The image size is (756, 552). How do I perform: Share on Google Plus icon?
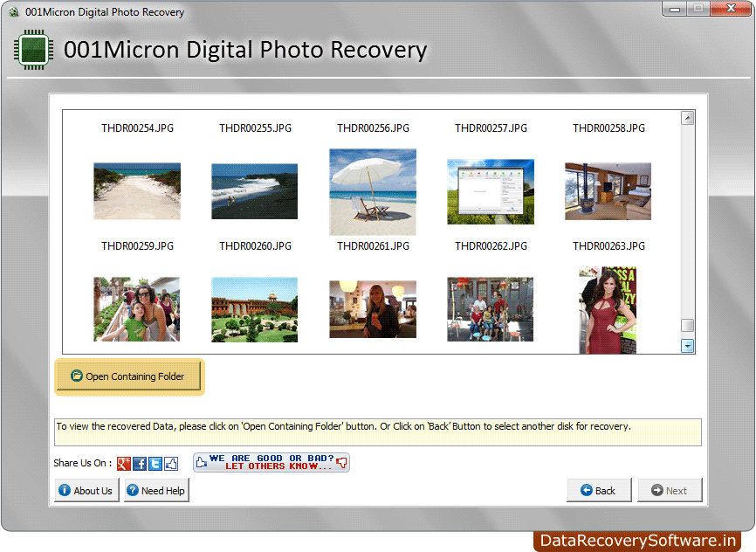[124, 463]
